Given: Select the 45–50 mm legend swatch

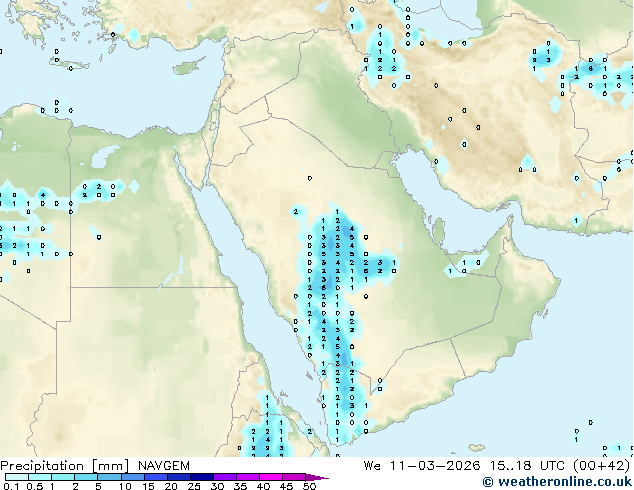Looking at the screenshot, I should 294,477.
